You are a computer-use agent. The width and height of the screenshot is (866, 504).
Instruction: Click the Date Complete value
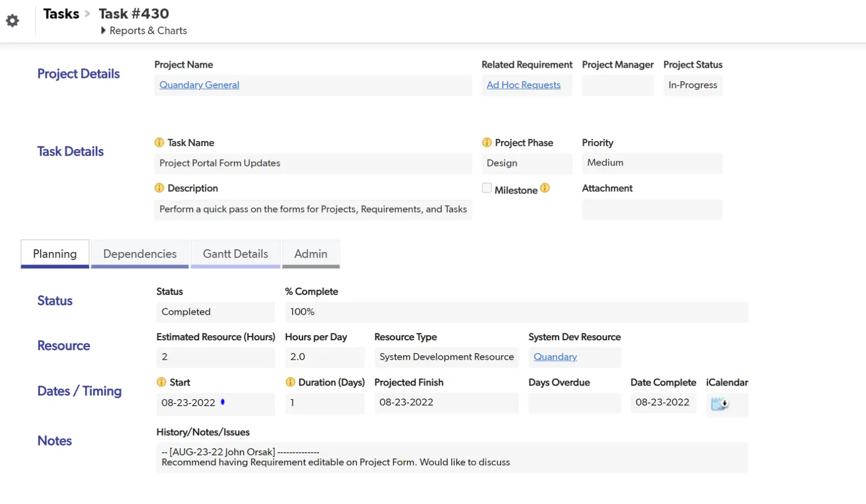(663, 403)
